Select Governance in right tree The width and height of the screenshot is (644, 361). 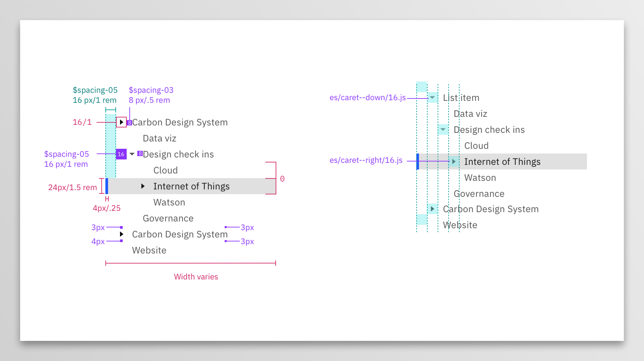479,194
